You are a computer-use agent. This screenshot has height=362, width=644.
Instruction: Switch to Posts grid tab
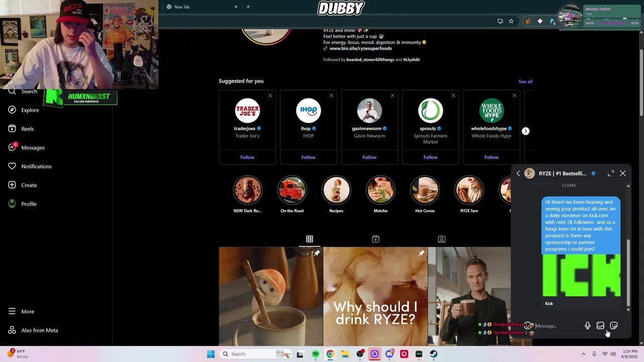pyautogui.click(x=309, y=239)
